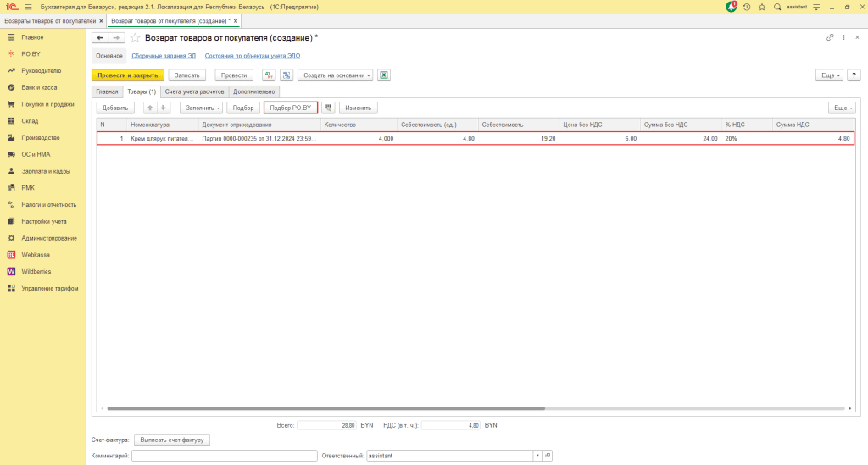Click into the Комментарий input field

click(223, 456)
